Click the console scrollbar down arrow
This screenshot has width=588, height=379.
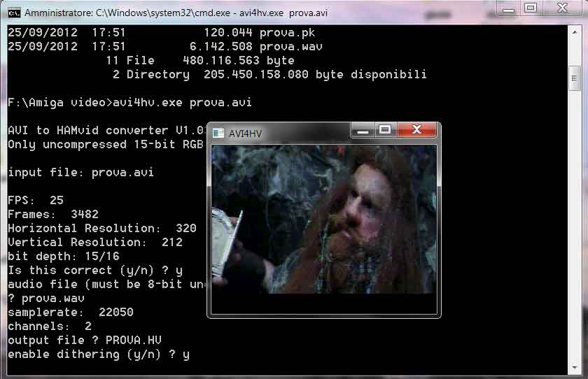pyautogui.click(x=575, y=367)
